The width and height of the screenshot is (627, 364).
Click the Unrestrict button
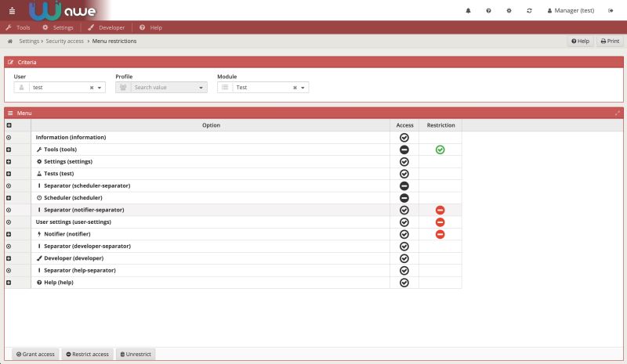point(136,354)
